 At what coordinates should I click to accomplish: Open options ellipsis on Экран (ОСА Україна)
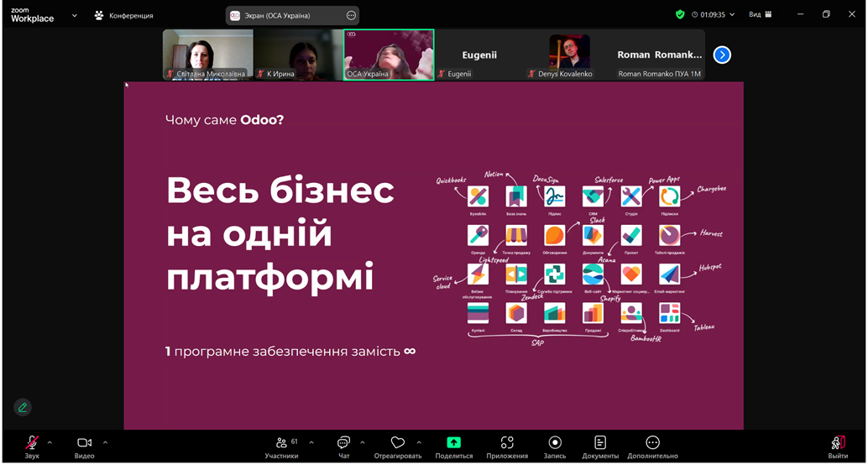pyautogui.click(x=351, y=15)
